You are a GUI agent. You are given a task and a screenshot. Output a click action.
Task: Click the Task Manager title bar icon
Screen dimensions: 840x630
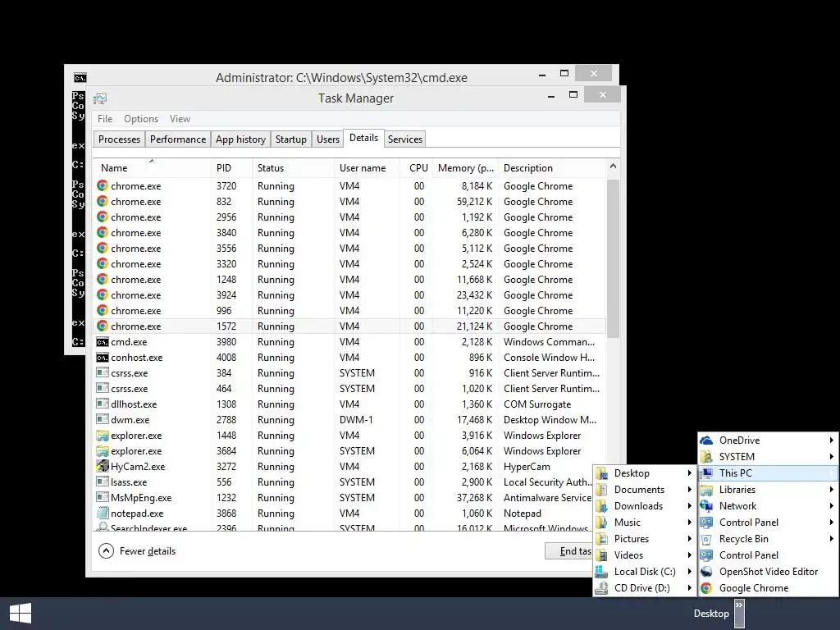tap(100, 98)
